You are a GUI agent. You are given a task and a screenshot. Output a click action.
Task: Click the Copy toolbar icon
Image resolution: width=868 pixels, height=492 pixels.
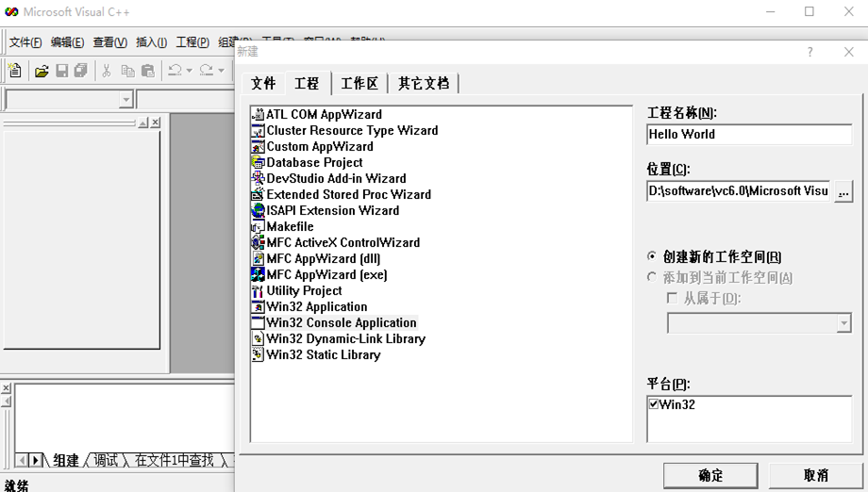click(x=128, y=71)
